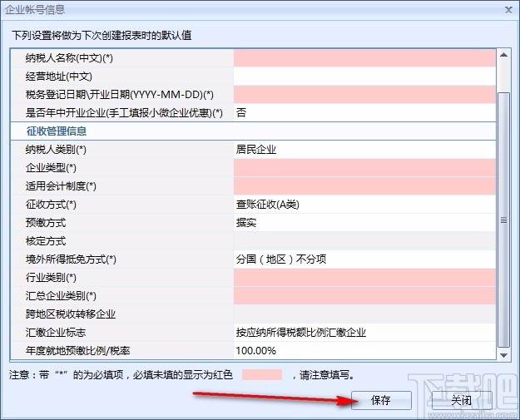Viewport: 520px width, 420px height.
Task: Click the 经营地址(中文) input field
Action: [364, 77]
